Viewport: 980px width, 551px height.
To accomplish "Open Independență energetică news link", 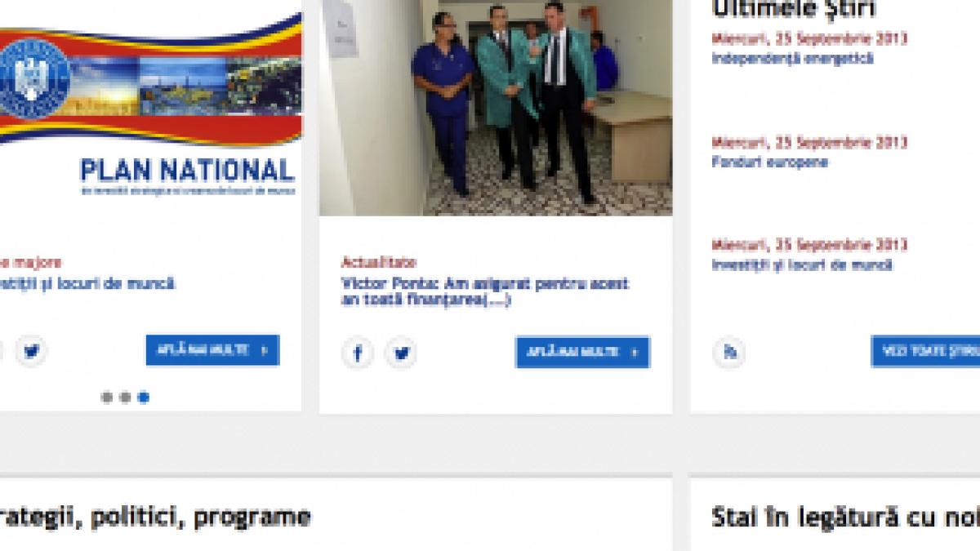I will [x=781, y=58].
